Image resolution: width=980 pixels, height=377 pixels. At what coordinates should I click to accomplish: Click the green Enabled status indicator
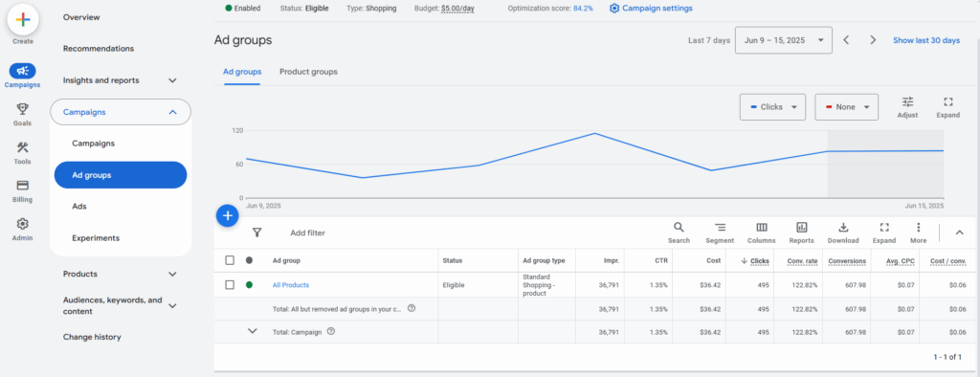(243, 8)
